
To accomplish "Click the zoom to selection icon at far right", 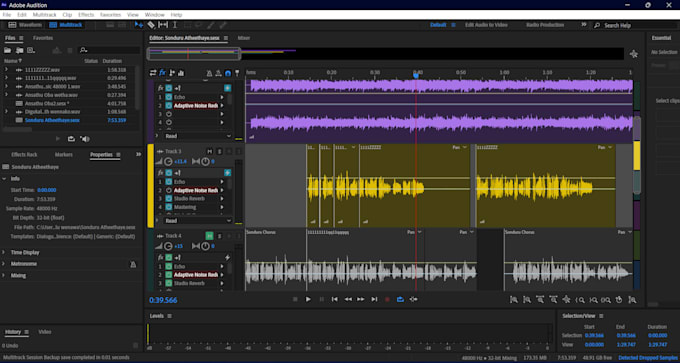I will [633, 300].
